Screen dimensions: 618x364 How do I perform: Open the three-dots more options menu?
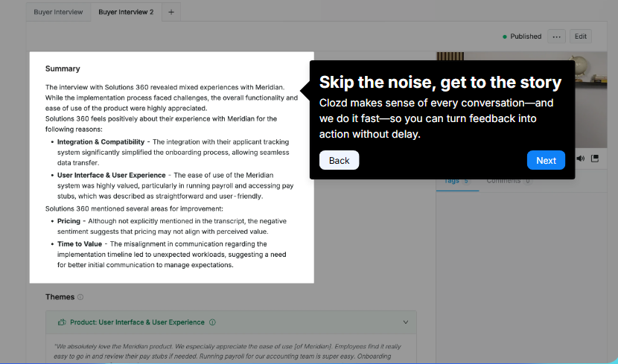pos(556,36)
